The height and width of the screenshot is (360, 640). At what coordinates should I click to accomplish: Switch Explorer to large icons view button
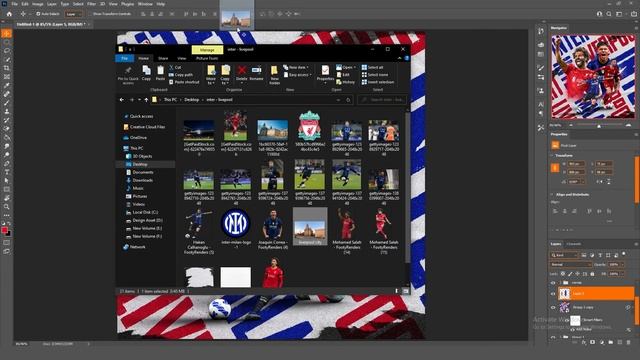point(405,291)
